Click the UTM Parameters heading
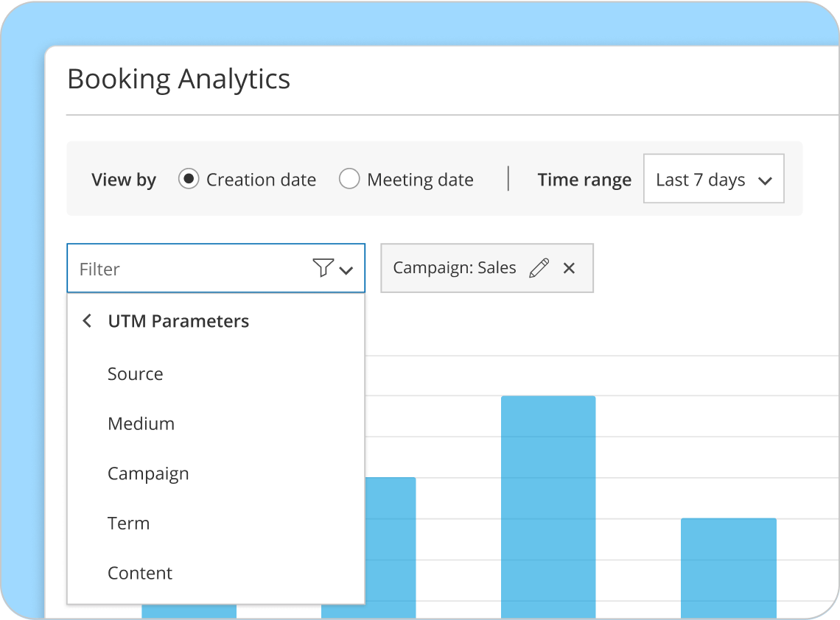Screen dimensions: 840x620 178,320
